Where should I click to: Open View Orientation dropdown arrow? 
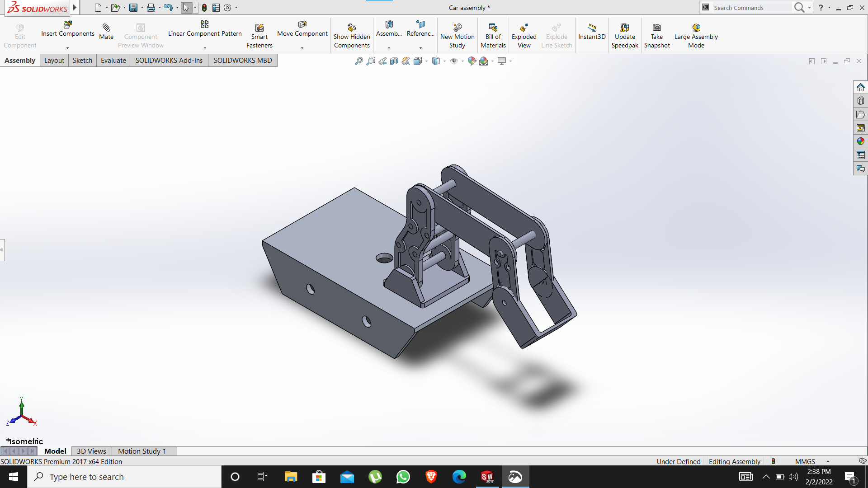426,61
